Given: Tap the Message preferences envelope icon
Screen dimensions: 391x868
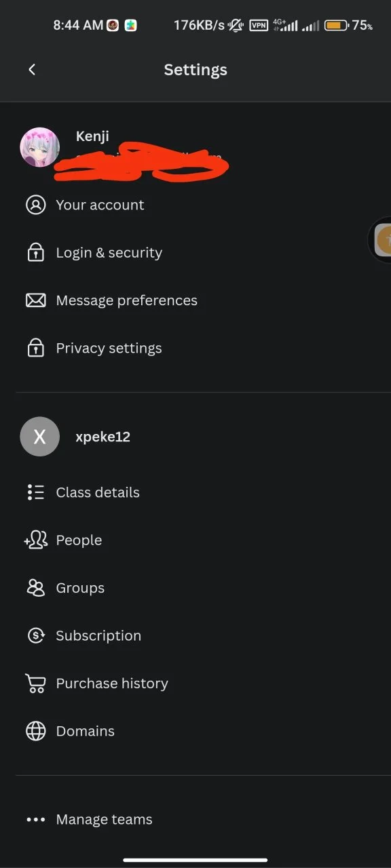Looking at the screenshot, I should click(35, 300).
